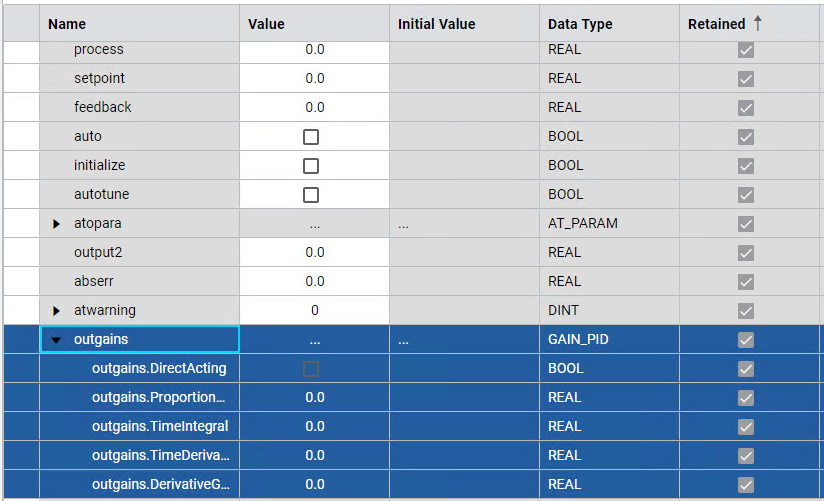Toggle outgains.DirectActing value checkbox

311,369
